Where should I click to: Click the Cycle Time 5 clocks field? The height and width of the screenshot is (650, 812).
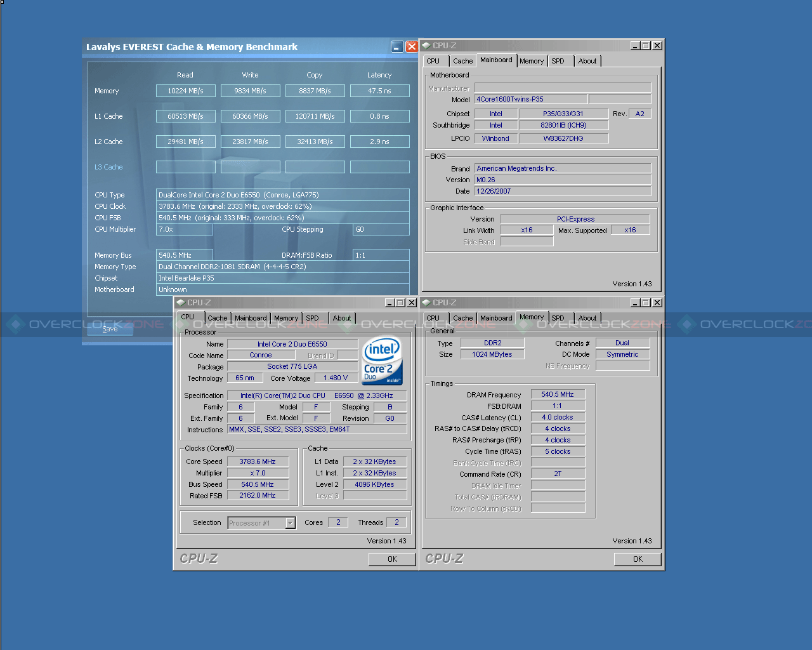(558, 452)
